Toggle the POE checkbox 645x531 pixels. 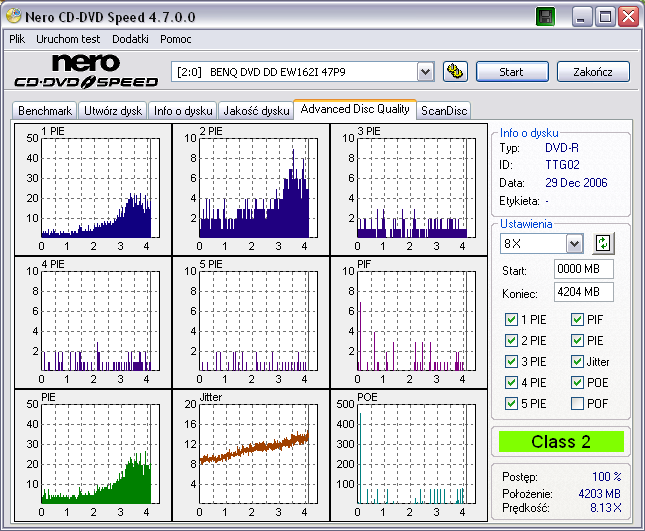point(577,383)
